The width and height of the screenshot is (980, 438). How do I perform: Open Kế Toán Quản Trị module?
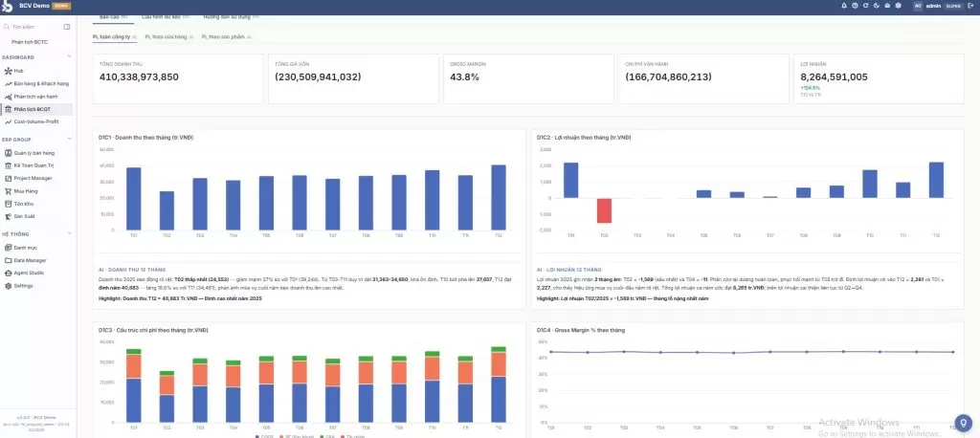(36, 165)
